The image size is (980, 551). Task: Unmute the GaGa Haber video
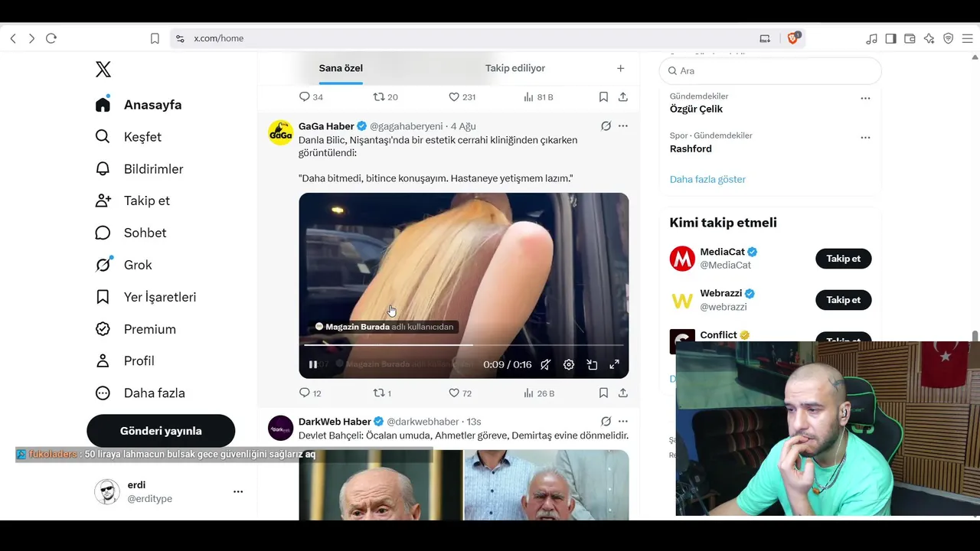pos(545,365)
